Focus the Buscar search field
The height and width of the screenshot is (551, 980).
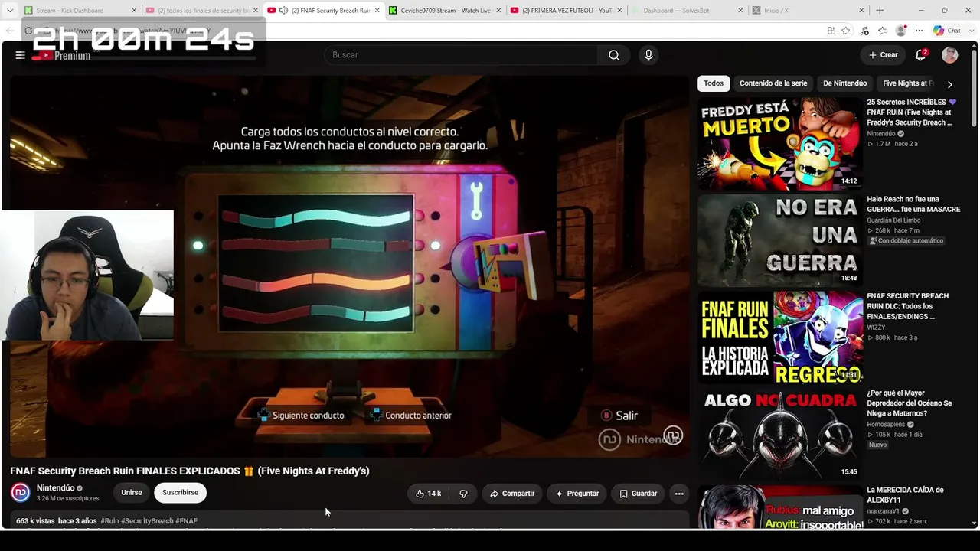coord(462,55)
